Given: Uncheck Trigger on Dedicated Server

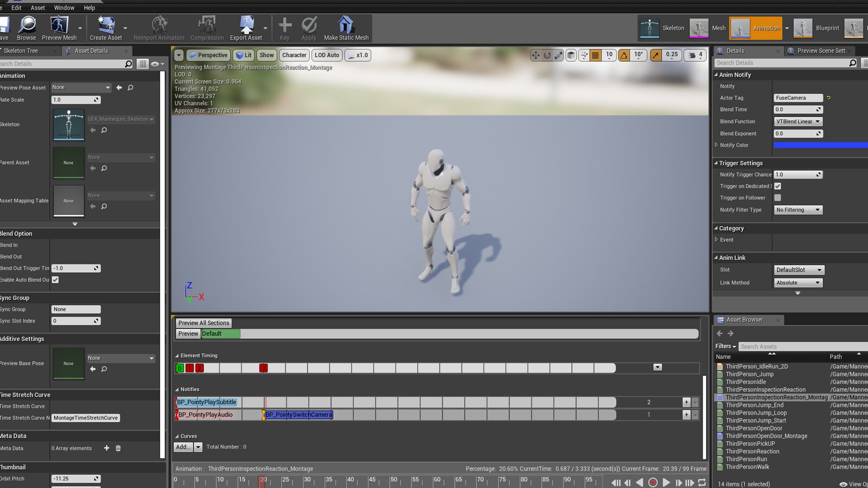Looking at the screenshot, I should (777, 186).
